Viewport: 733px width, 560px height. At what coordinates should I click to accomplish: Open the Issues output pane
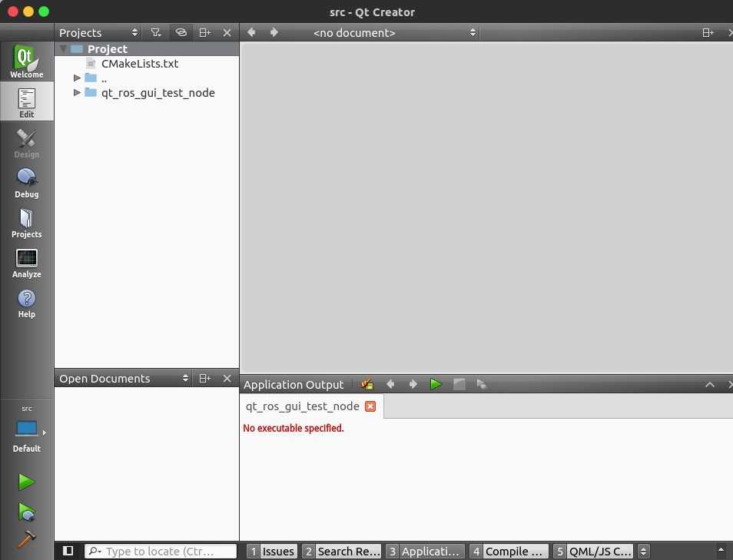click(271, 551)
